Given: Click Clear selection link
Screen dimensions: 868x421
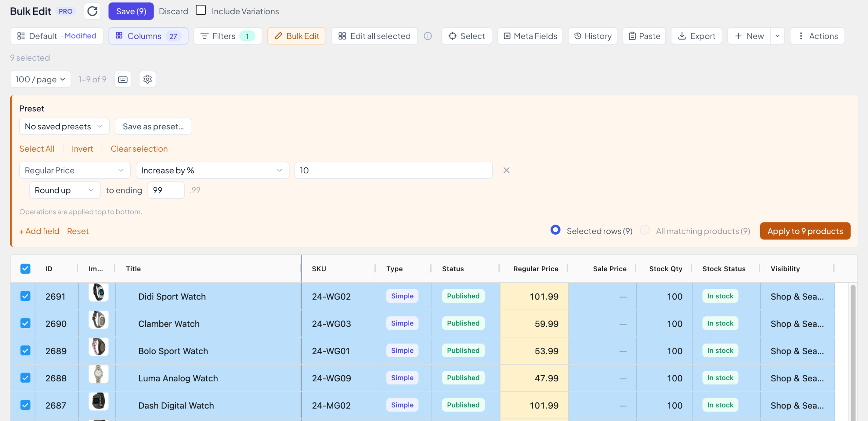Looking at the screenshot, I should [139, 149].
